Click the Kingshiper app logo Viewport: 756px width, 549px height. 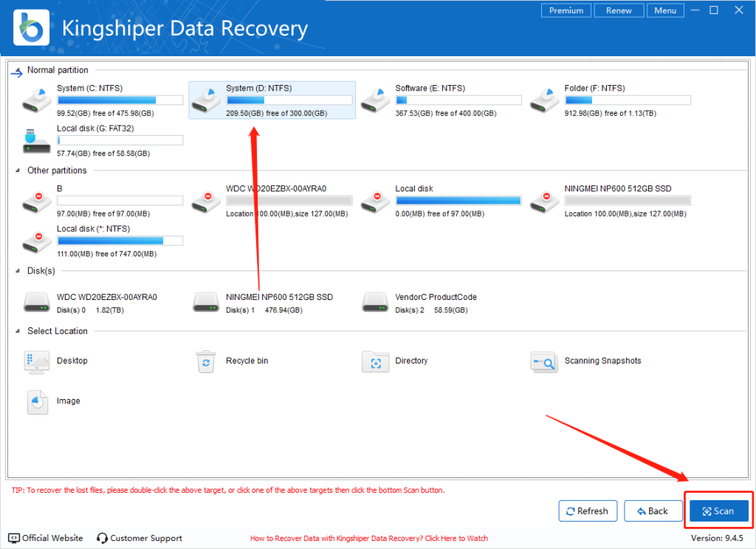pyautogui.click(x=31, y=27)
